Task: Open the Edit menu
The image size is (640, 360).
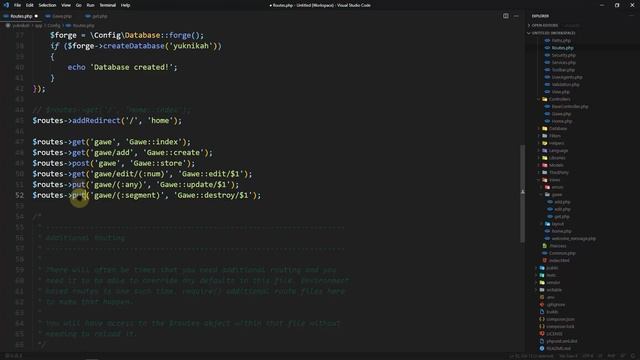Action: point(30,5)
